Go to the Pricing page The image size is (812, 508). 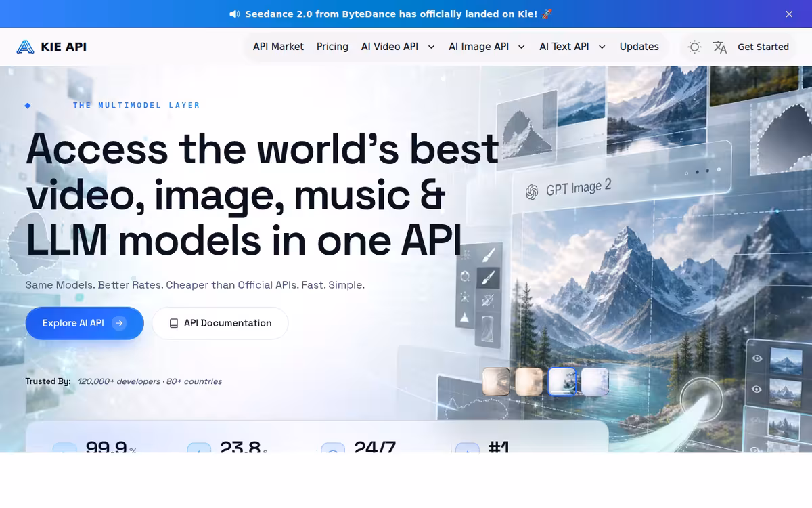click(332, 47)
